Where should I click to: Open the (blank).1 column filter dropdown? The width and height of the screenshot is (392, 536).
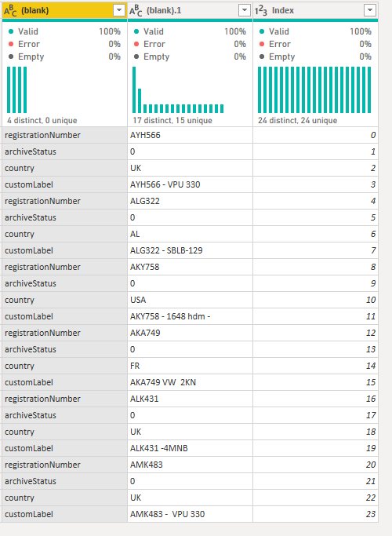pos(244,10)
